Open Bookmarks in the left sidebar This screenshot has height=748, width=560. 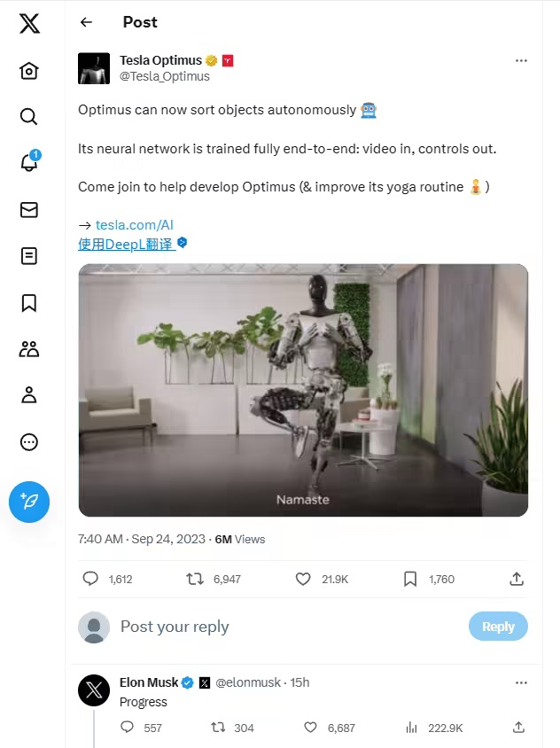click(x=29, y=303)
